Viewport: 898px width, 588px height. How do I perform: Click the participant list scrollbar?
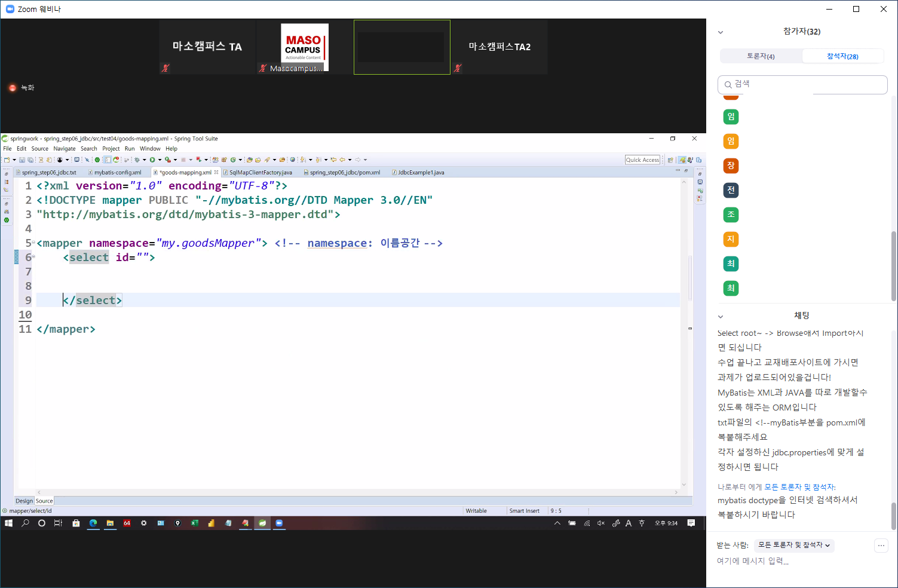pyautogui.click(x=894, y=263)
